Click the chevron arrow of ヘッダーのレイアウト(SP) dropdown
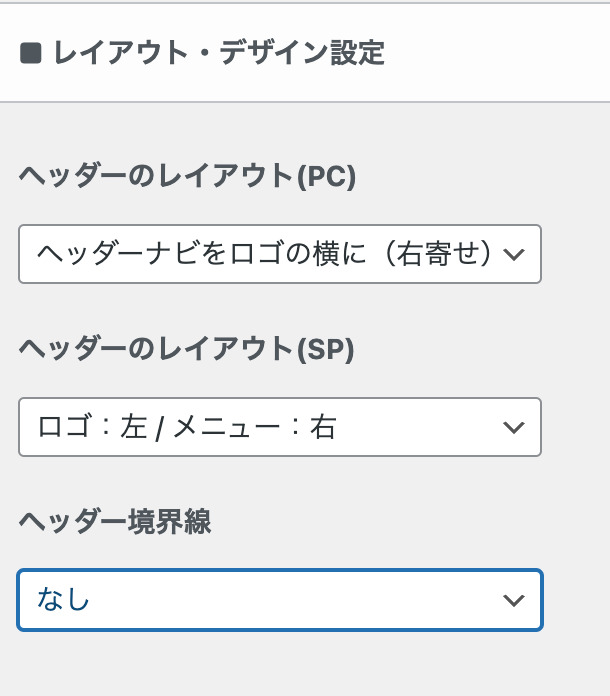Screen dimensions: 610x696 pos(514,428)
